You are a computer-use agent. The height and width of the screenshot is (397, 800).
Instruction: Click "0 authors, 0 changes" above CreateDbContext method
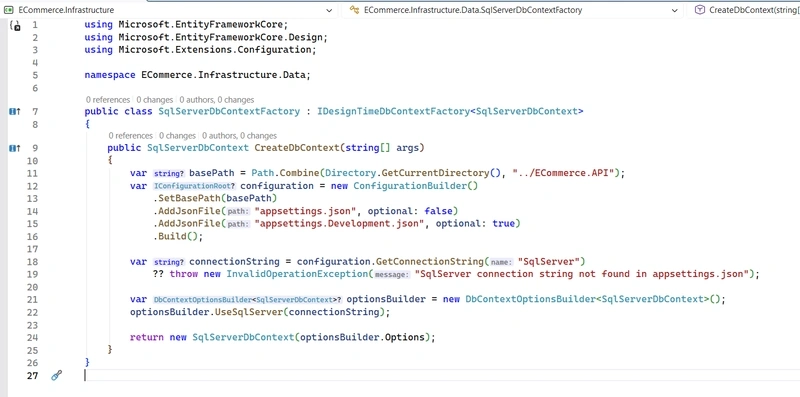tap(239, 136)
